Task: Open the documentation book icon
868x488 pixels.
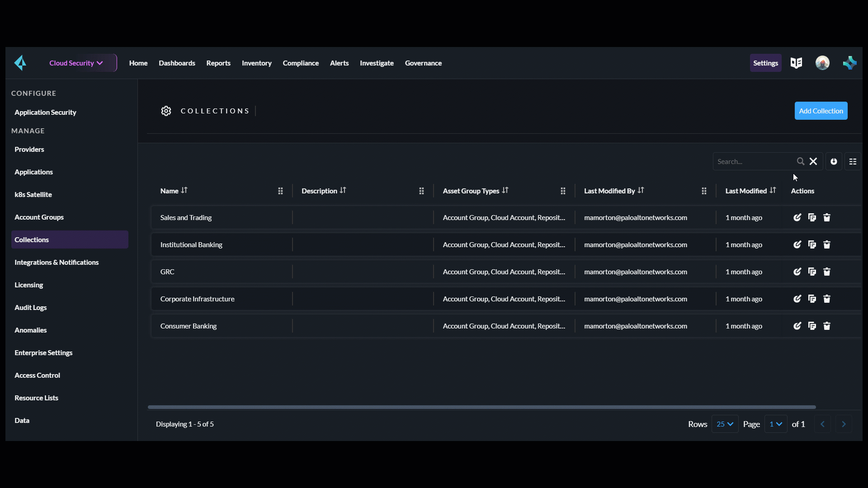Action: [796, 63]
